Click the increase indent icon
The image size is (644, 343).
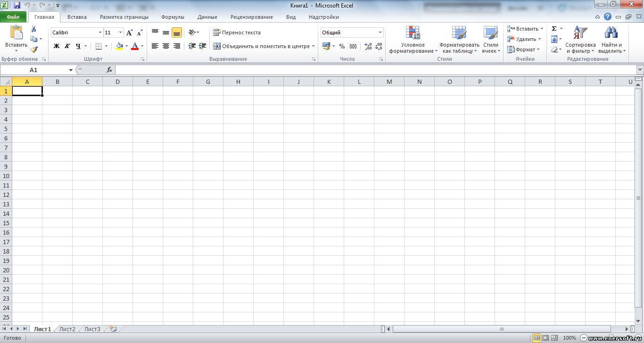203,46
